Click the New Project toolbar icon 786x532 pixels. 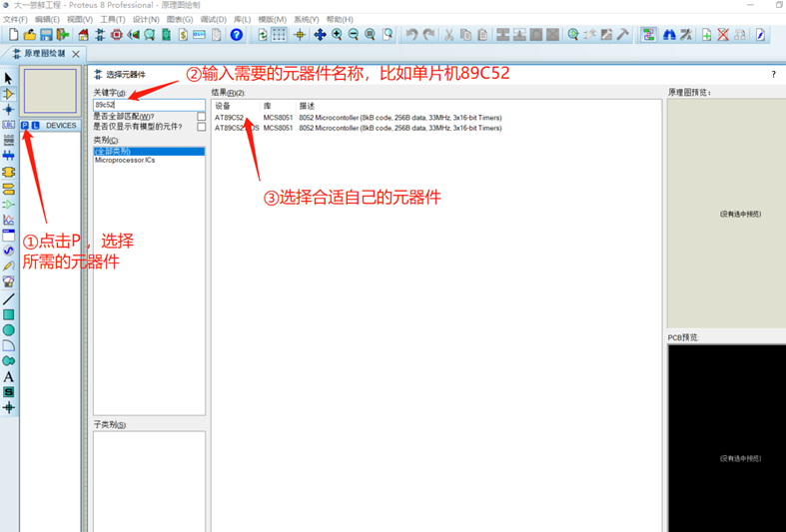coord(14,35)
